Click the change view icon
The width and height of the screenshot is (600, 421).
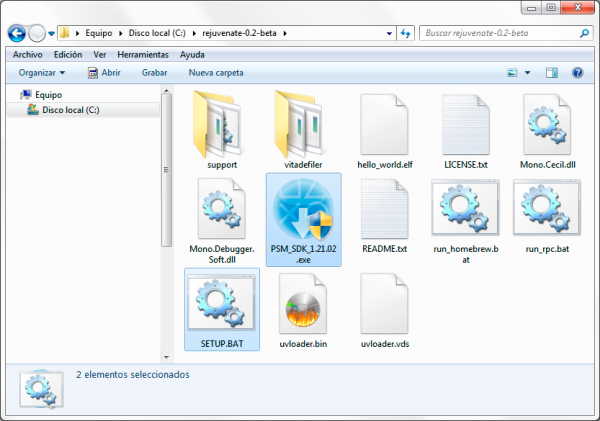[512, 73]
